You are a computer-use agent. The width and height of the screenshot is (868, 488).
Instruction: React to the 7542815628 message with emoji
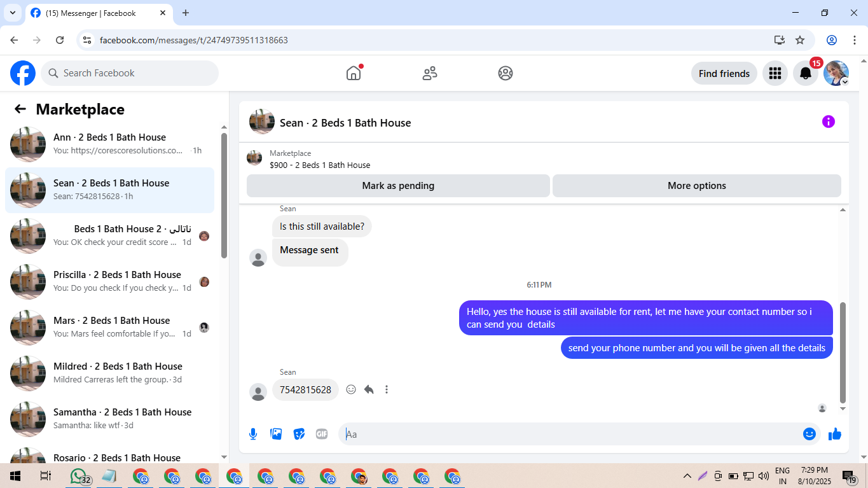pyautogui.click(x=351, y=389)
